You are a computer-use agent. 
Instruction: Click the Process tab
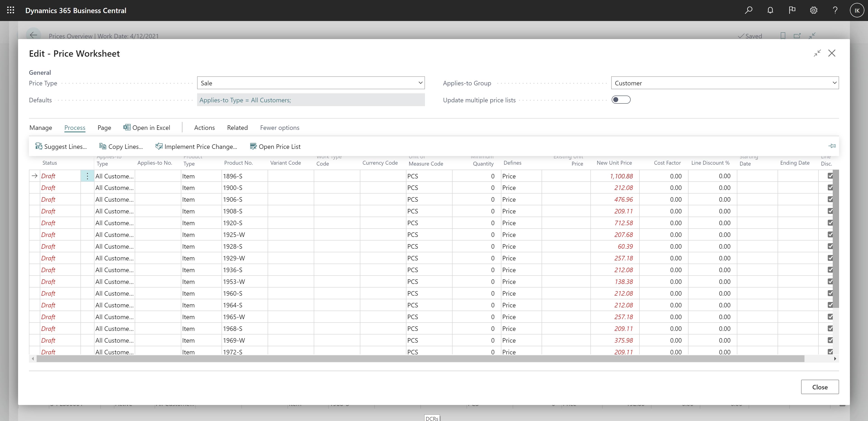(74, 127)
